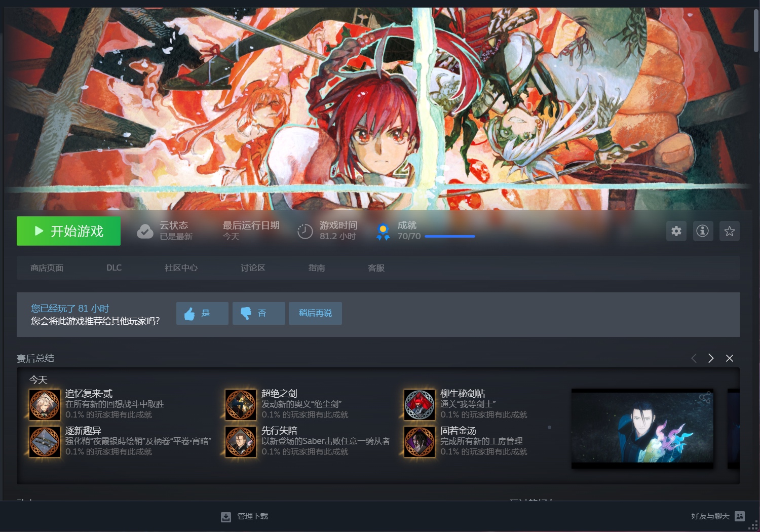Click 逐新趣异 achievement title
Screen dimensions: 760x532
click(x=83, y=430)
